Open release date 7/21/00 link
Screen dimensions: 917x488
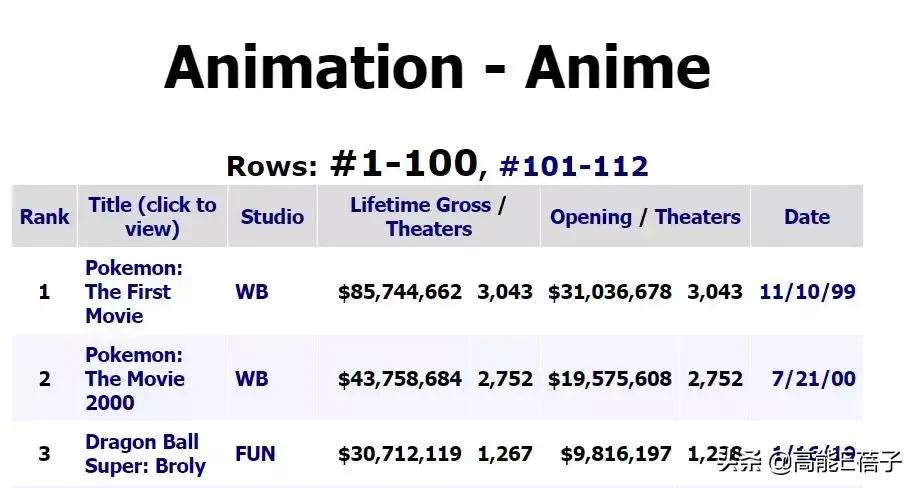(815, 379)
